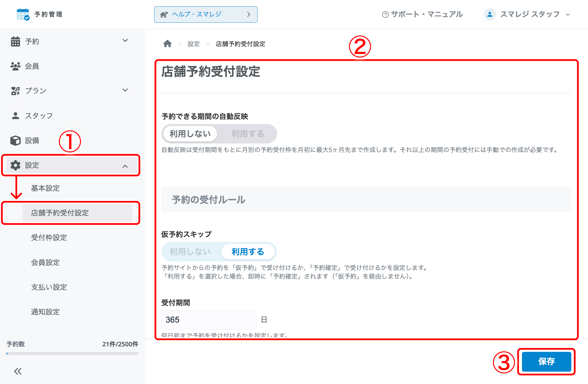Open 基本設定 submenu item
588x384 pixels.
point(45,188)
